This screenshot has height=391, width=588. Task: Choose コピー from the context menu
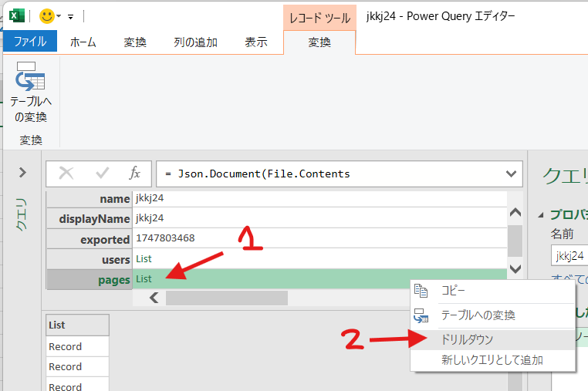tap(493, 291)
